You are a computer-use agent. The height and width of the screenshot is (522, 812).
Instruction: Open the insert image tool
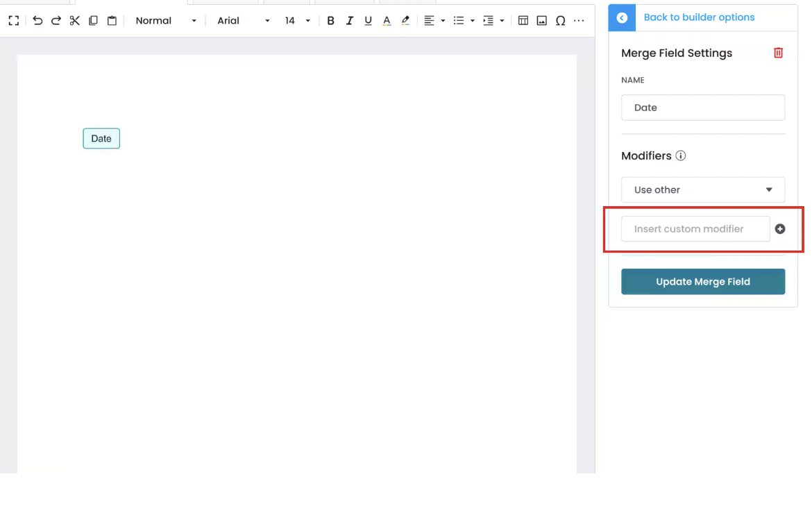point(541,20)
